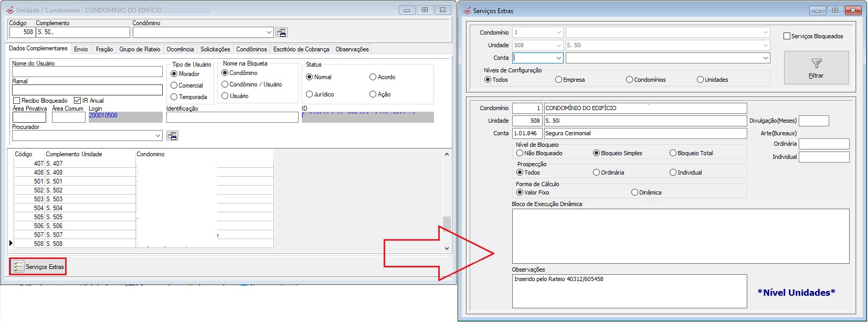Click the Serviços Extras checklist icon
This screenshot has width=868, height=323.
pos(19,266)
